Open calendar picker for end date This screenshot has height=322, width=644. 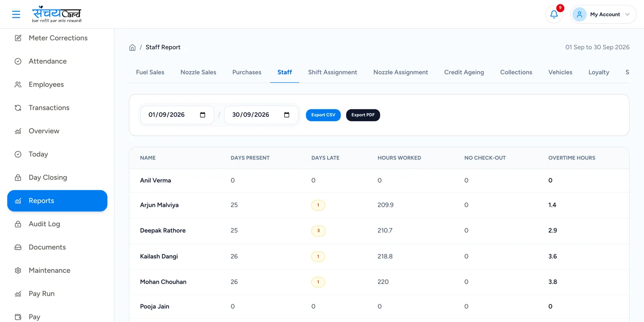click(287, 115)
